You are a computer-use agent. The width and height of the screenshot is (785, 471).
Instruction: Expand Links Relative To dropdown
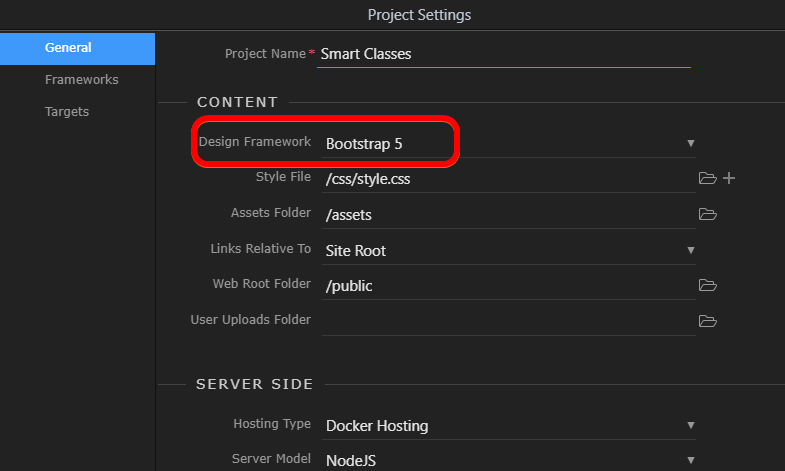coord(691,250)
